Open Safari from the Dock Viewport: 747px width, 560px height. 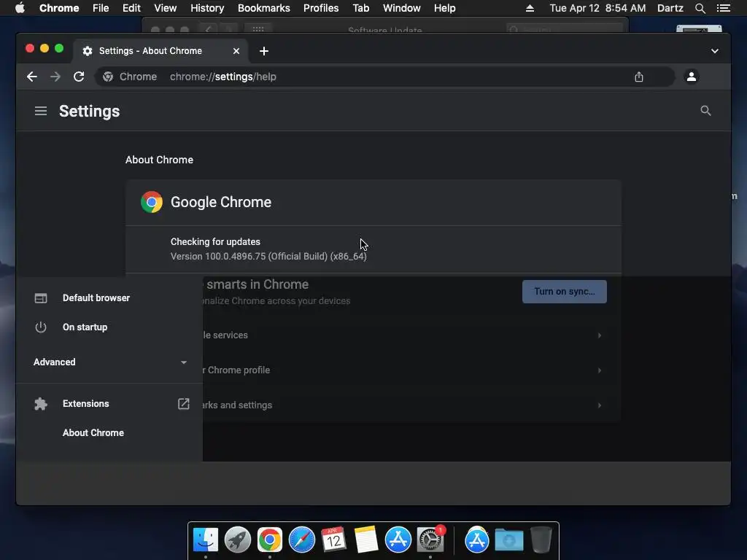pos(302,540)
